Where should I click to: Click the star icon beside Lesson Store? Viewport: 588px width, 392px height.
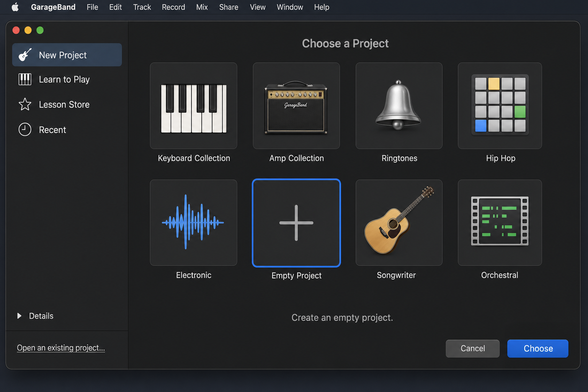(x=25, y=104)
